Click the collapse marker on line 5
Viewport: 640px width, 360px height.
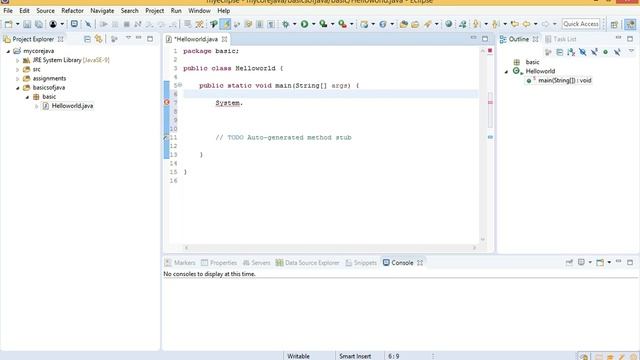(x=180, y=85)
